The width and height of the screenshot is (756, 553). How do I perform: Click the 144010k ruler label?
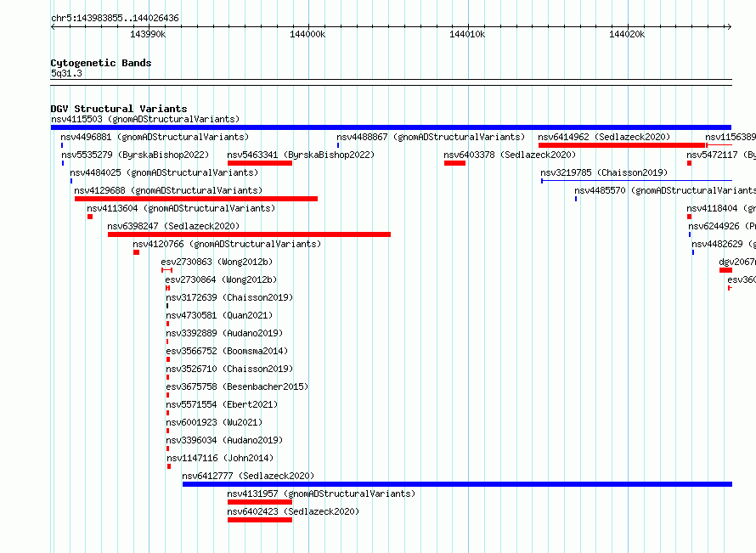coord(467,34)
